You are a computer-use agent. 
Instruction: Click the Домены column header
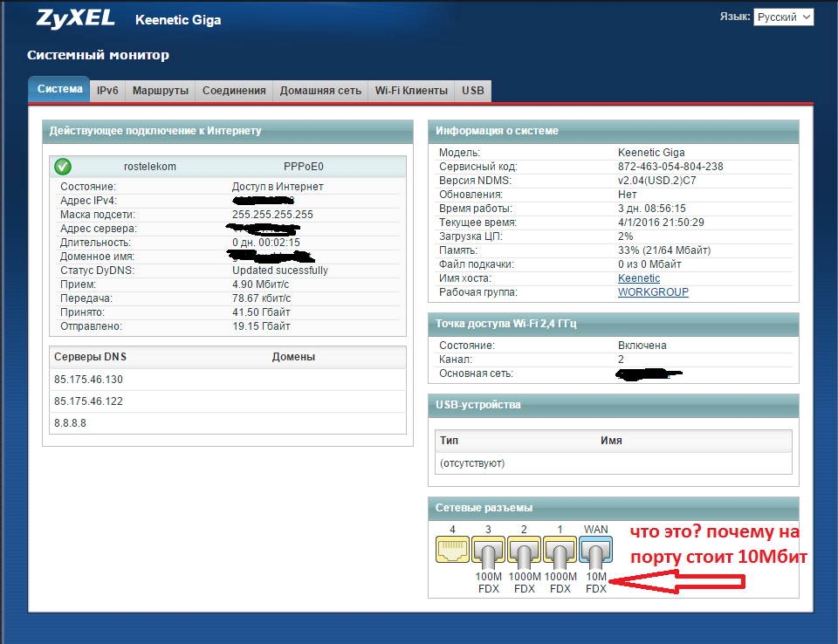(293, 357)
